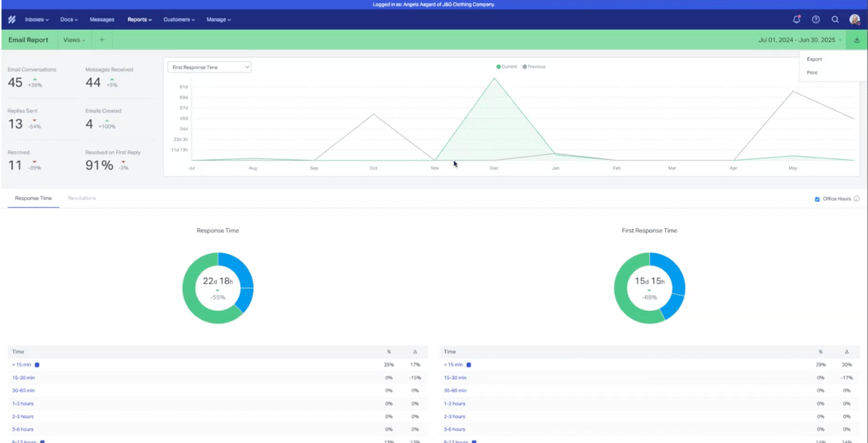Open the user avatar menu
Screen dimensions: 868x443
pos(855,20)
